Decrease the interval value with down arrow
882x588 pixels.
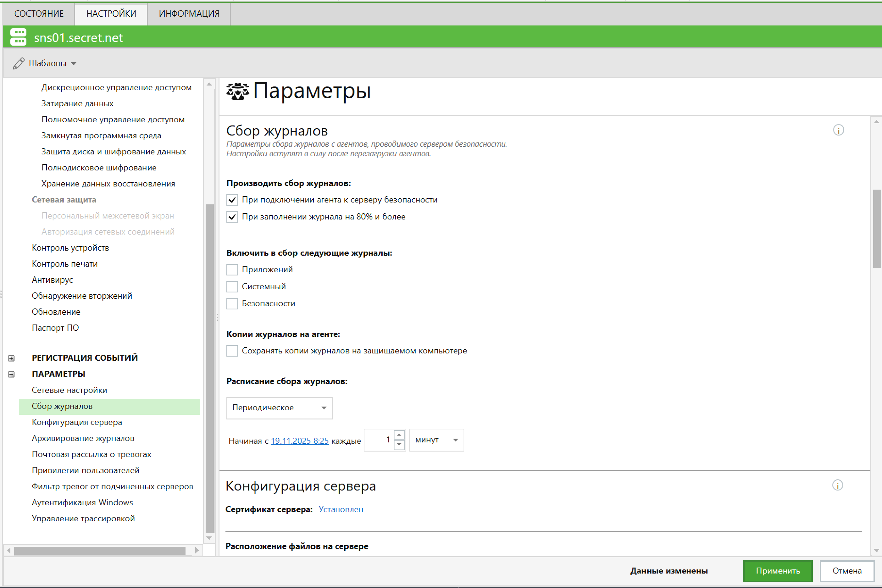click(x=399, y=445)
